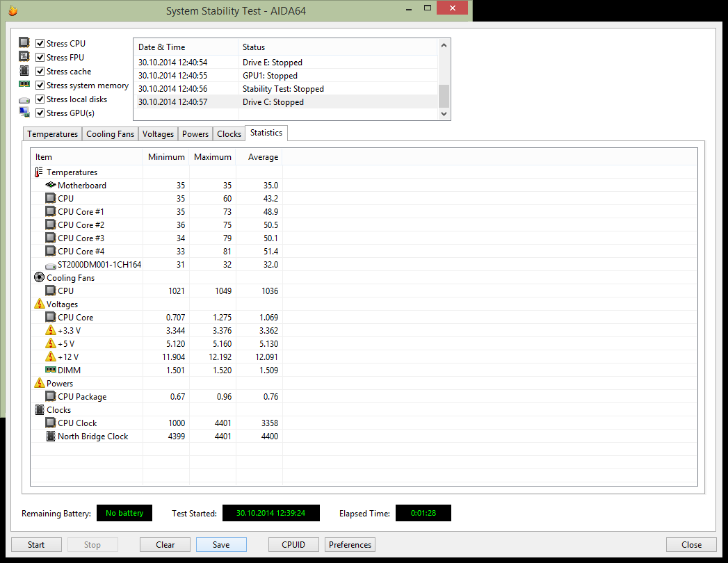Open the Cooling Fans tab

coord(110,134)
